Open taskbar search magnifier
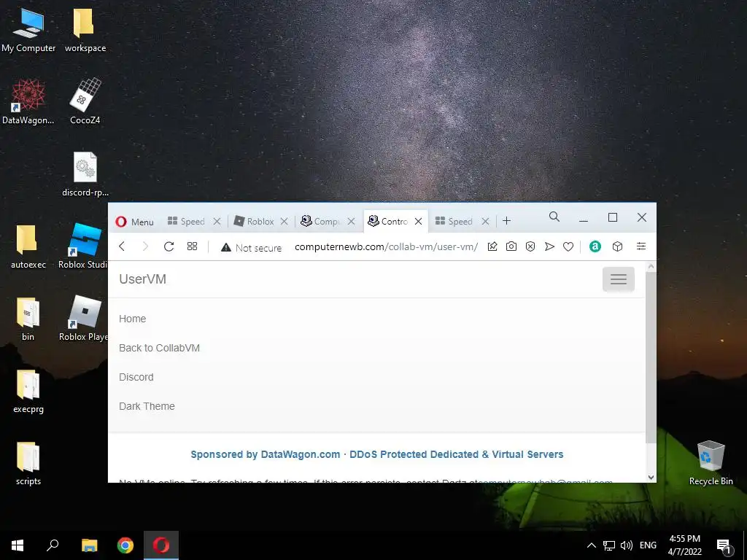747x560 pixels. pos(53,545)
